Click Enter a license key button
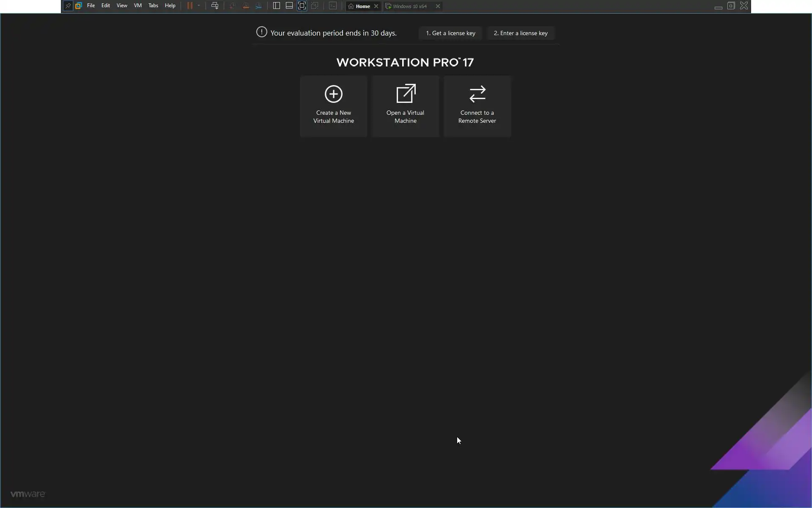 tap(521, 33)
